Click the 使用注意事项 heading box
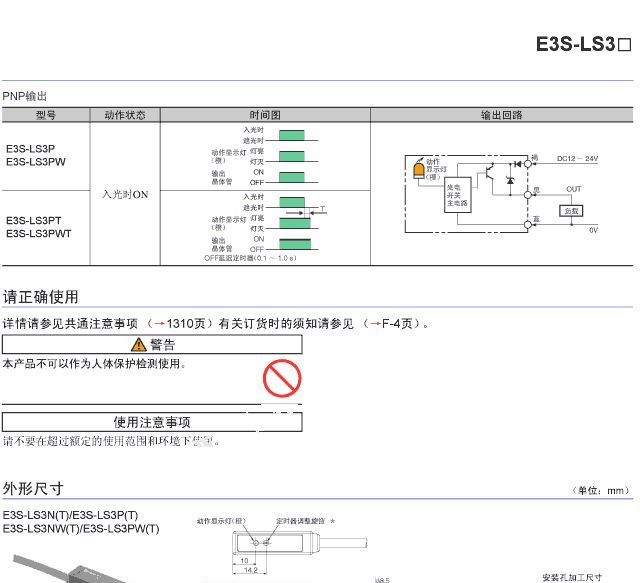The height and width of the screenshot is (583, 640). point(152,422)
